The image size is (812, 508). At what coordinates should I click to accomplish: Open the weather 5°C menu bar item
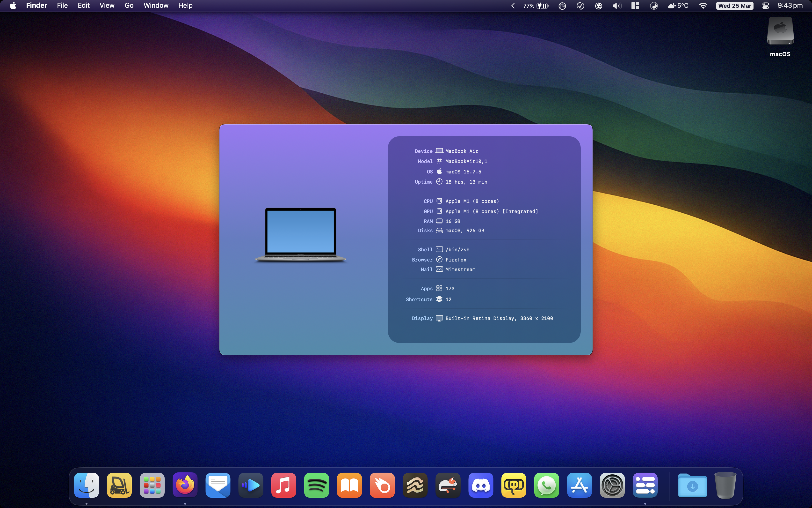(x=678, y=6)
